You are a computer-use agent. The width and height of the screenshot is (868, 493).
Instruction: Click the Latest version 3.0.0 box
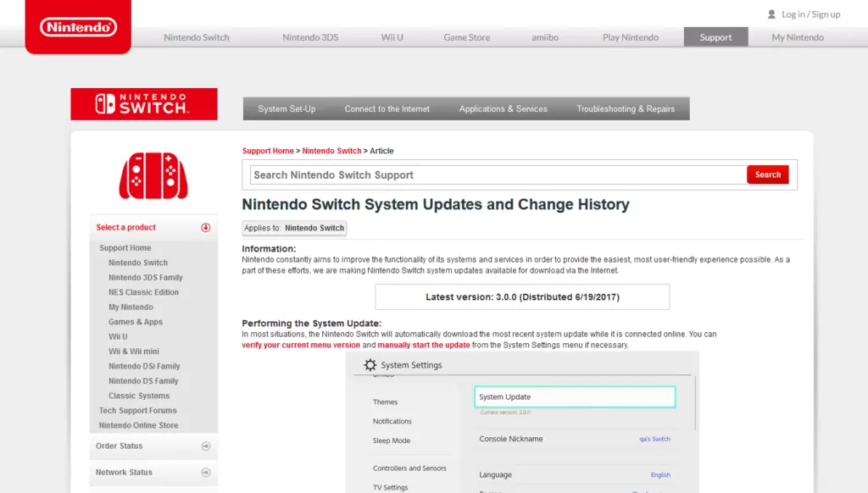522,297
